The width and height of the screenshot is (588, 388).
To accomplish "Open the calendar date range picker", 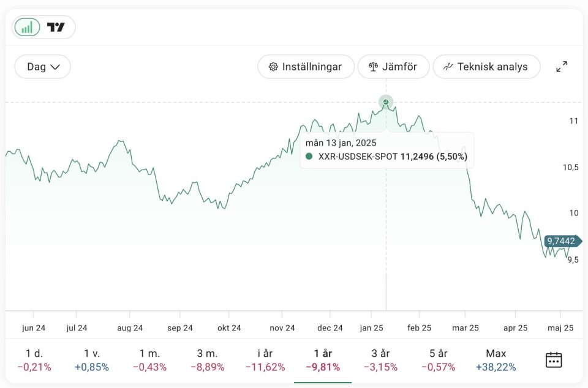I will click(553, 360).
